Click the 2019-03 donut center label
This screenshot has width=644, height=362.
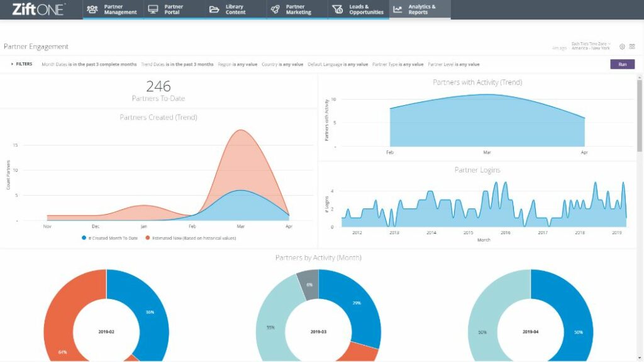[x=318, y=332]
